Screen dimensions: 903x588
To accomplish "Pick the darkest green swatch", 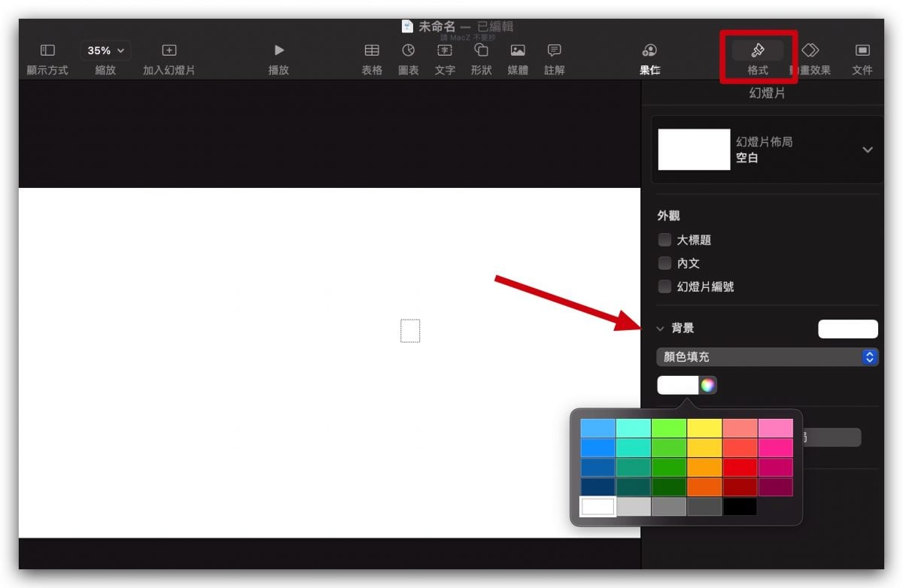I will coord(669,486).
